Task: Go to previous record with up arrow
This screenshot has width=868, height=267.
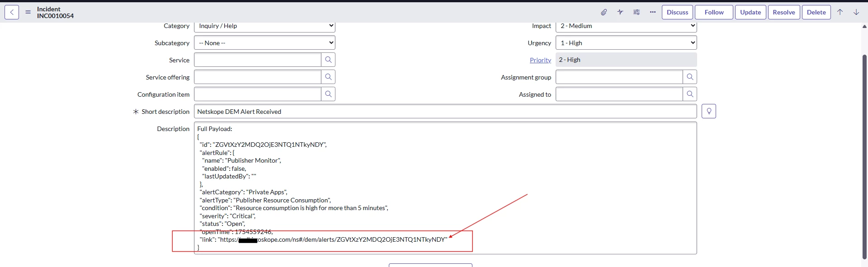Action: (840, 12)
